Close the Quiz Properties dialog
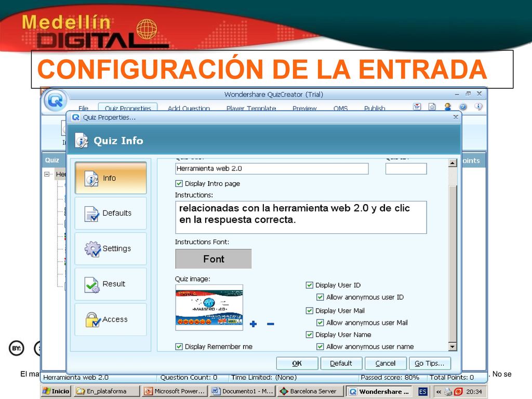Screen dimensions: 532x399 coord(455,117)
